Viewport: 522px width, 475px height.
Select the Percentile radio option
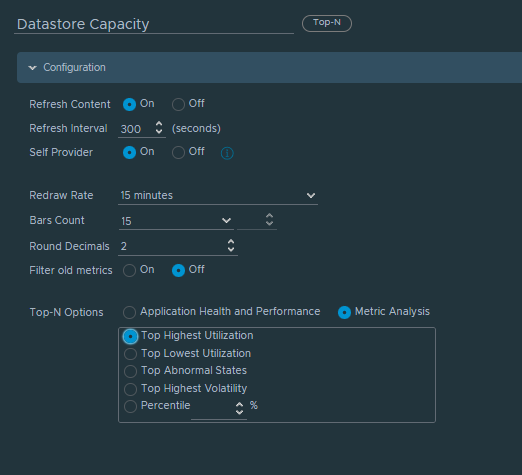coord(130,406)
